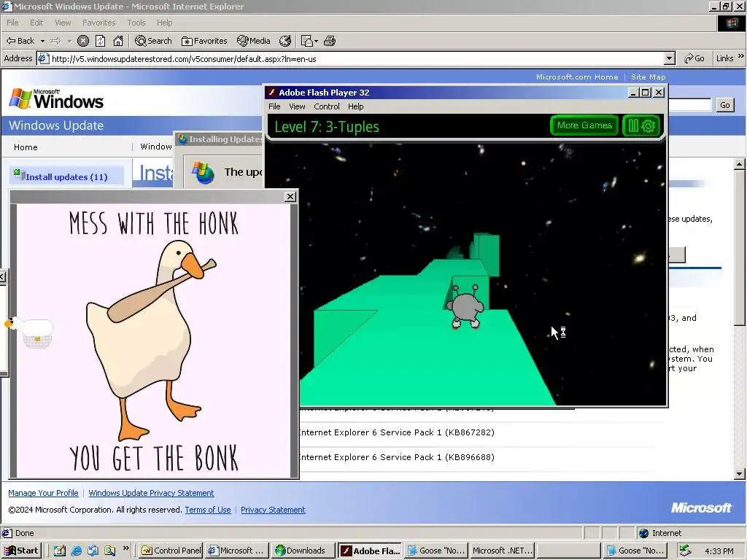Viewport: 747px width, 560px height.
Task: Click the Home tab on Windows Update page
Action: click(26, 147)
